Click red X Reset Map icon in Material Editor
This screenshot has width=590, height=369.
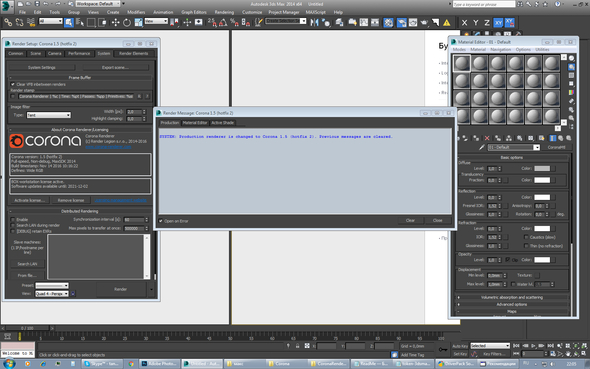point(487,138)
